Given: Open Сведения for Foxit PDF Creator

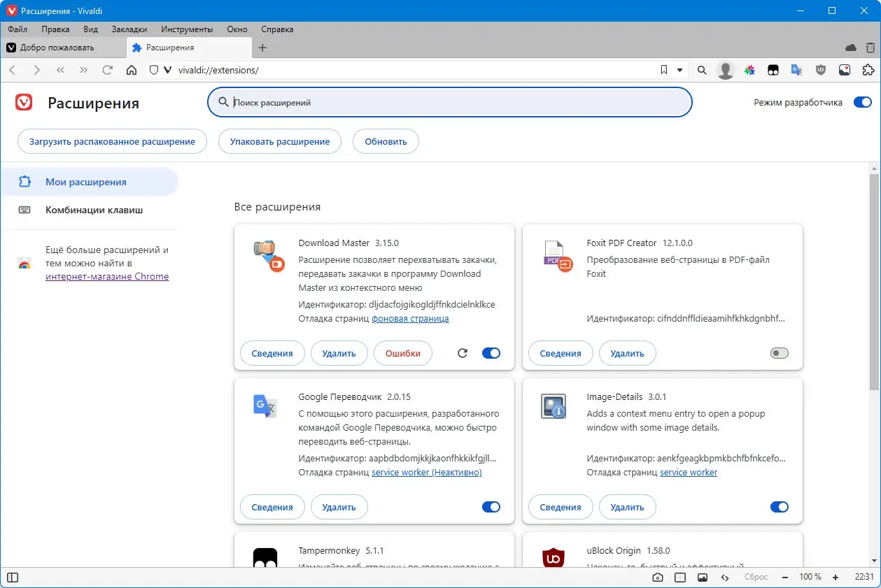Looking at the screenshot, I should (x=561, y=353).
